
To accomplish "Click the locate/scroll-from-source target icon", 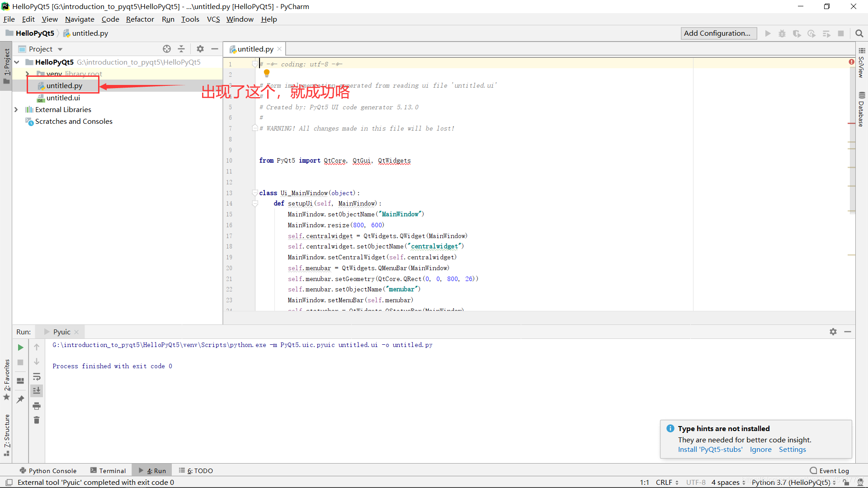I will coord(167,49).
